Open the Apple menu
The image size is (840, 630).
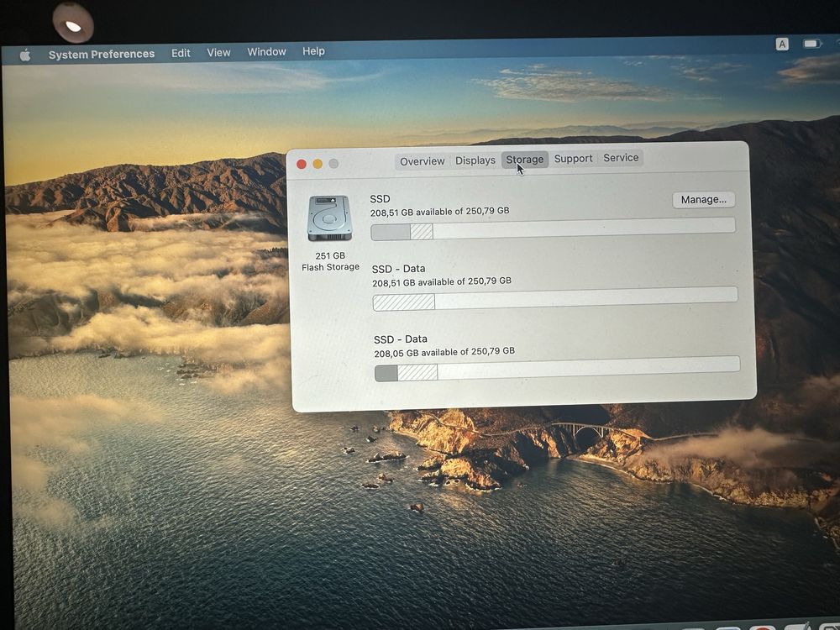25,55
